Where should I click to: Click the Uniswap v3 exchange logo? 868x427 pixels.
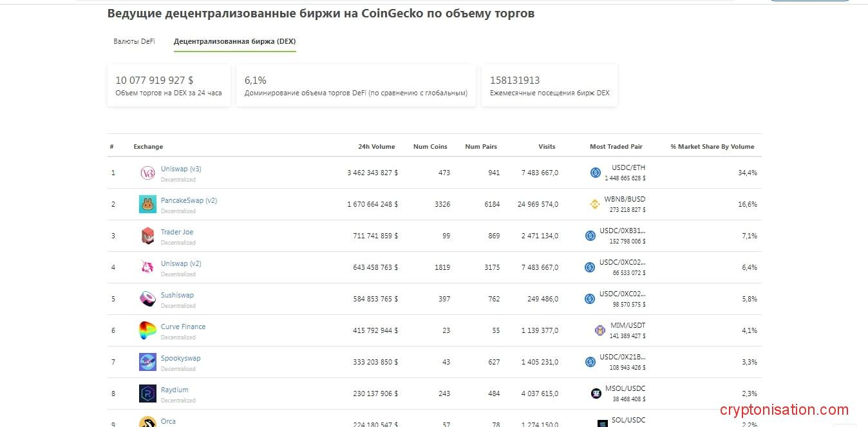point(147,173)
